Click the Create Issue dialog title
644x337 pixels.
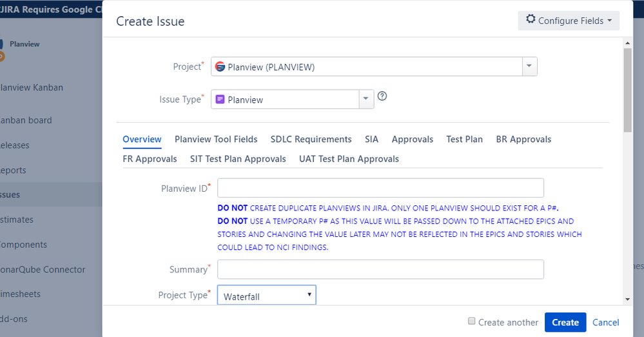tap(150, 21)
